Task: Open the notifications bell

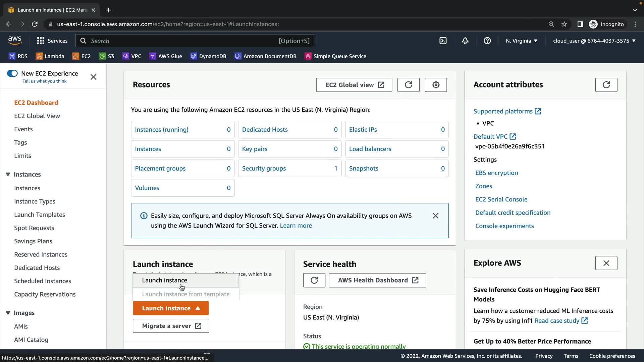Action: coord(465,41)
